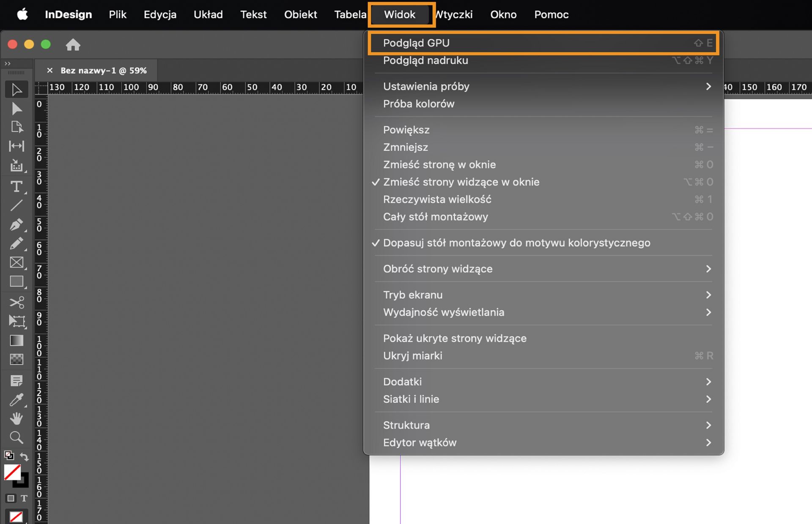Screen dimensions: 812x524
Task: Toggle Dopasuj stół montażowy do motywu kolorystycznego
Action: (x=516, y=243)
